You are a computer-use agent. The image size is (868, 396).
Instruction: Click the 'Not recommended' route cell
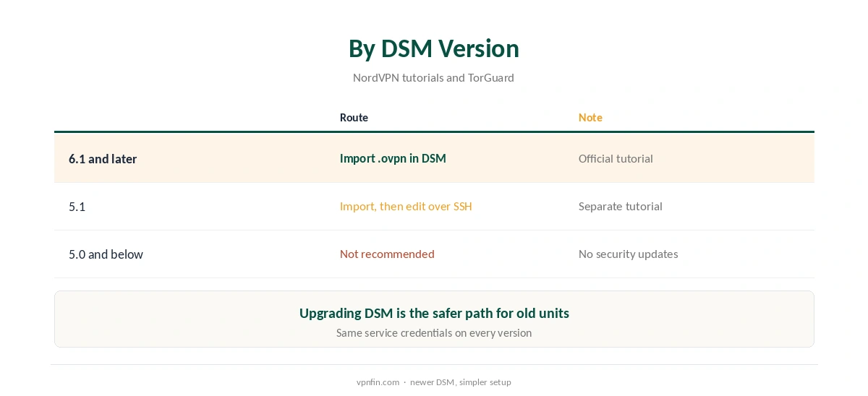387,254
